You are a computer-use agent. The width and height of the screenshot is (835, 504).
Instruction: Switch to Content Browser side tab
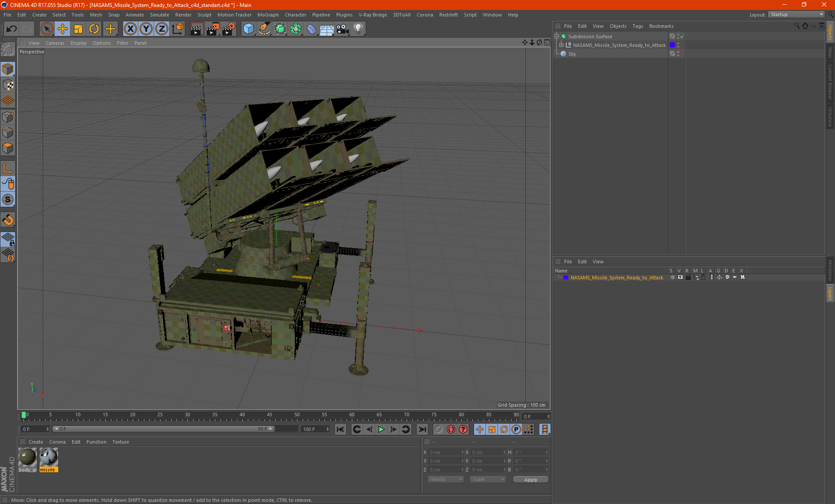coord(830,82)
